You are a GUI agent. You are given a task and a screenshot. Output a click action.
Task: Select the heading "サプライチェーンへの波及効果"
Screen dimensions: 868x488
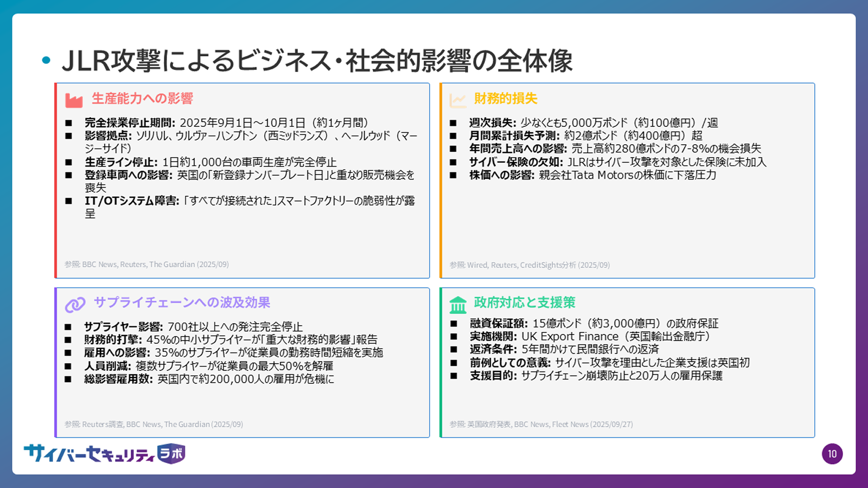click(x=182, y=302)
